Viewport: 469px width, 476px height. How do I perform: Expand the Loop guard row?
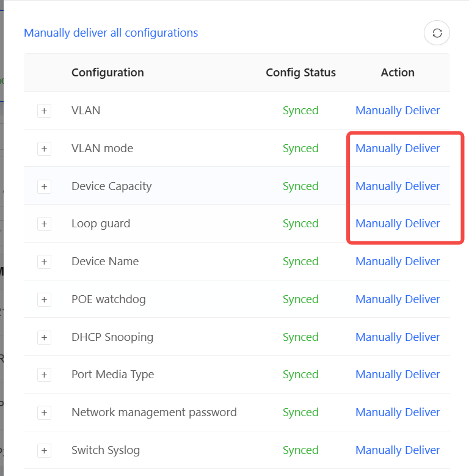pos(45,224)
